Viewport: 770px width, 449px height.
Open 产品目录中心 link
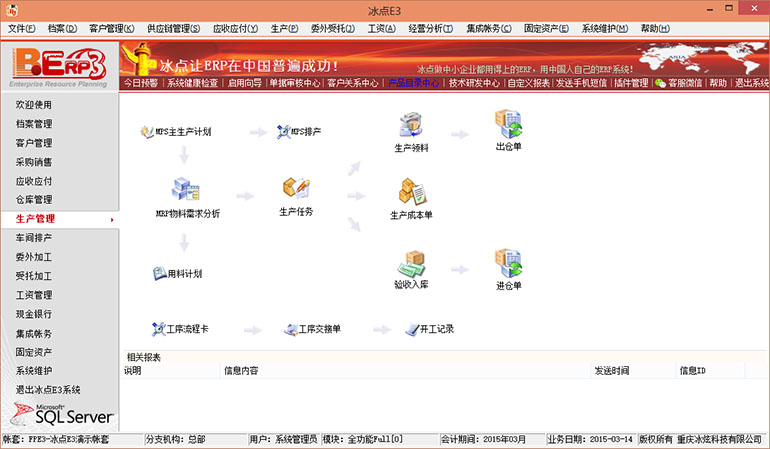pyautogui.click(x=413, y=83)
